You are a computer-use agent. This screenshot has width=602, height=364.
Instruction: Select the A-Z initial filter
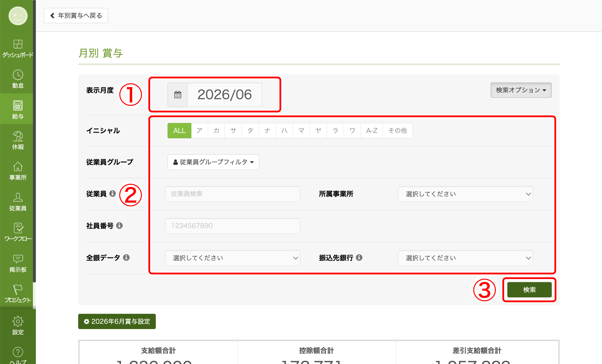[372, 131]
